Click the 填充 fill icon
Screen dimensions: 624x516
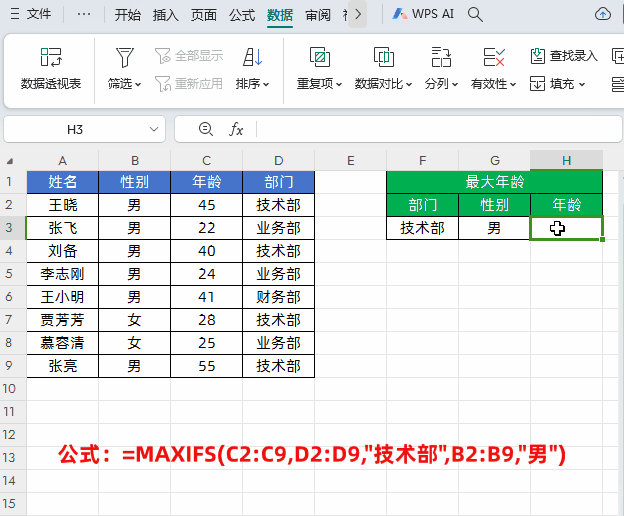537,84
